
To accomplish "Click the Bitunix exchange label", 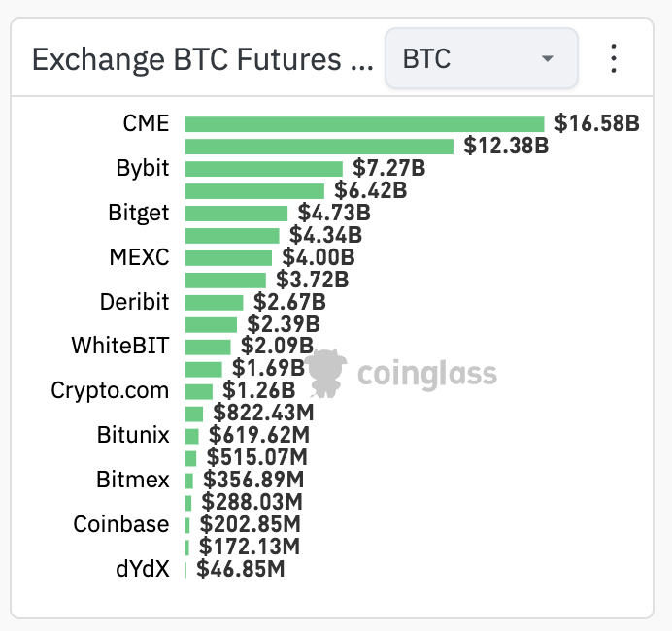I will [x=133, y=435].
